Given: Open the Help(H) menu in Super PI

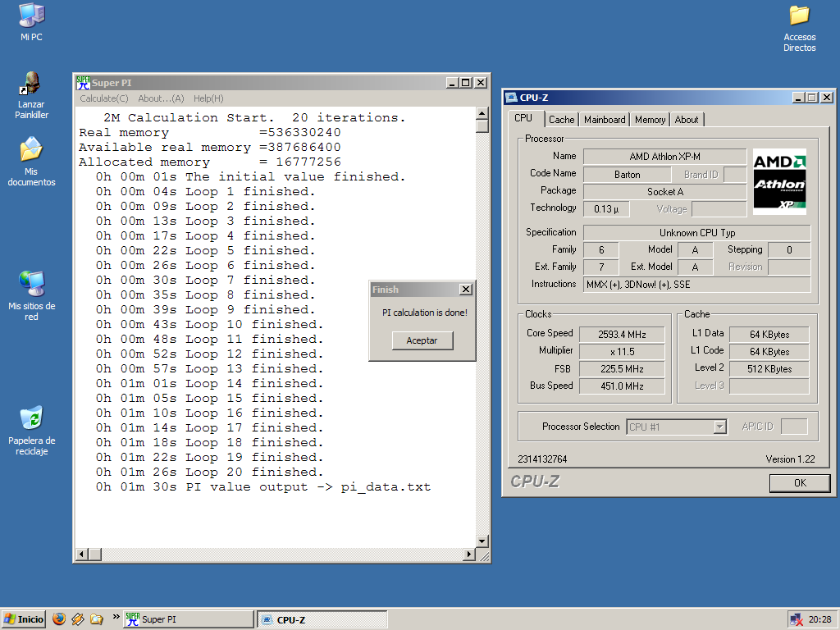Looking at the screenshot, I should [x=208, y=98].
